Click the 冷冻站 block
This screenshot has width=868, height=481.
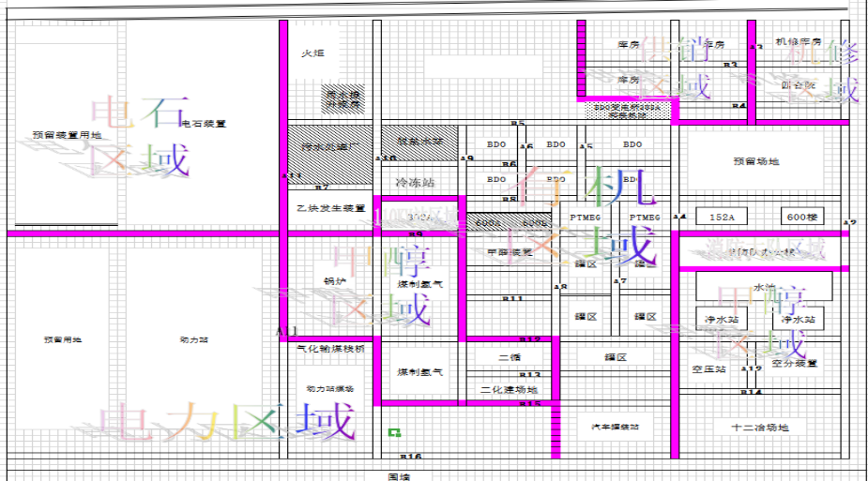[414, 183]
